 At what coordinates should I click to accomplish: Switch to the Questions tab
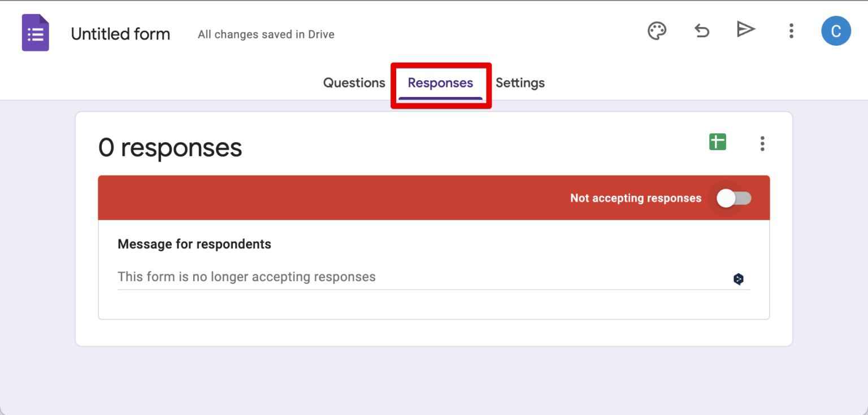pos(354,83)
